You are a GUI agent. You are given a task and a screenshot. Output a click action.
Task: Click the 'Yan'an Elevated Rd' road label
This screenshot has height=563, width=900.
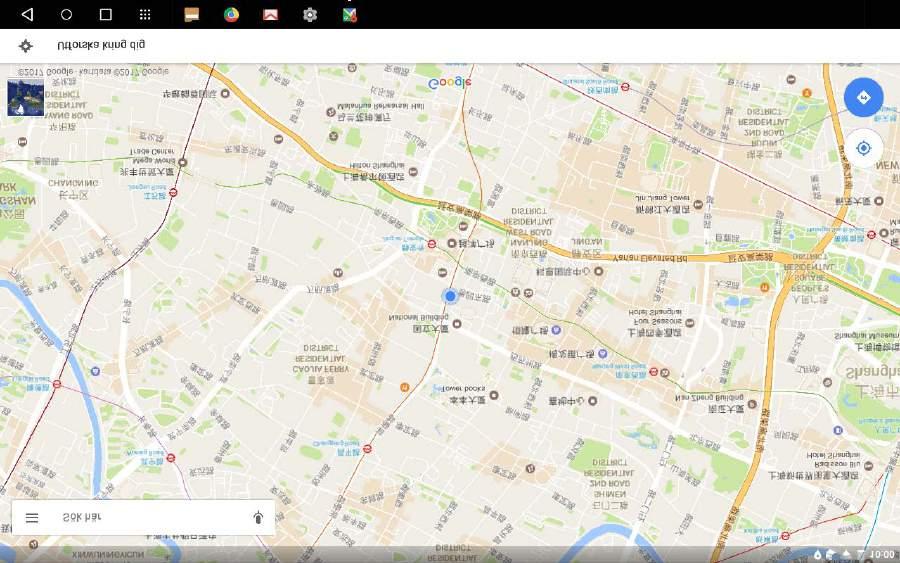tap(650, 258)
